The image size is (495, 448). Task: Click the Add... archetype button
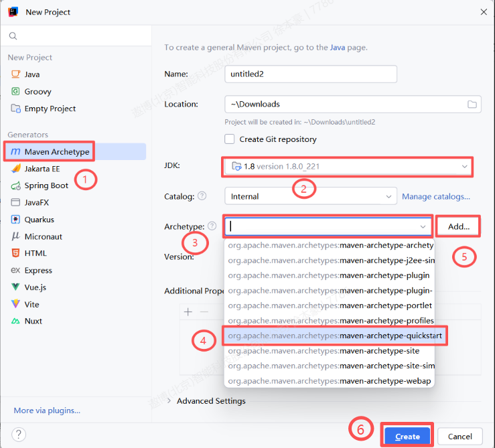point(459,226)
